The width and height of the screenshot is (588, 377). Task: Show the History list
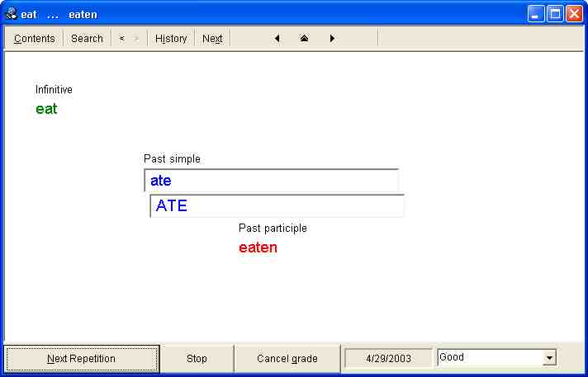pos(171,39)
